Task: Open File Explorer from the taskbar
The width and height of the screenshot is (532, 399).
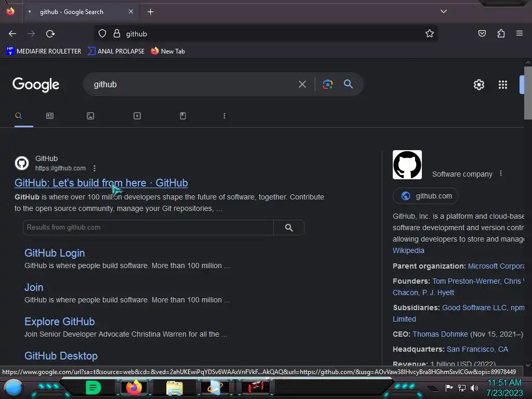Action: point(175,388)
